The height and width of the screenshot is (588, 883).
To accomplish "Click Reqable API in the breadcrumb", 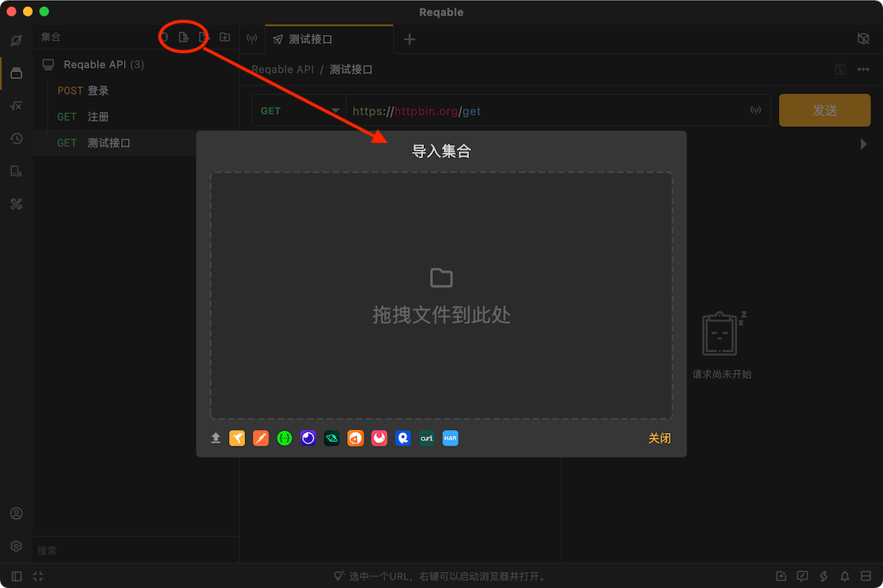I will (x=282, y=69).
